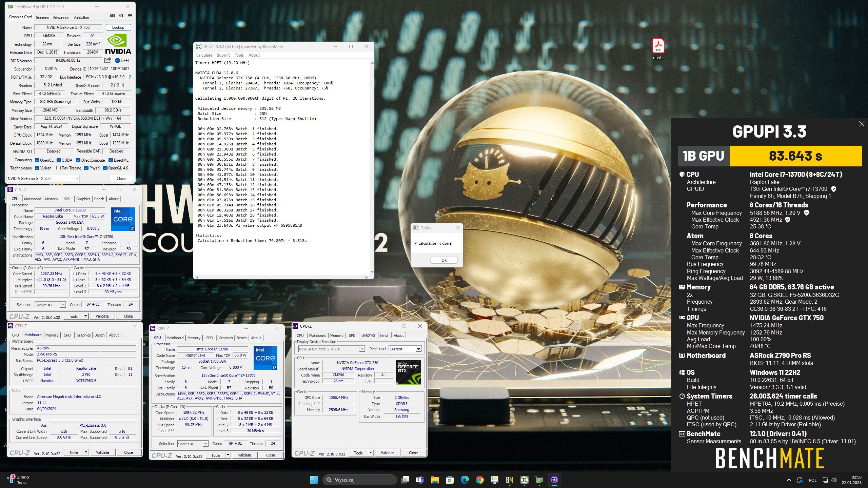Viewport: 868px width, 488px height.
Task: Click Close button at GPU-Z bottom
Action: click(x=121, y=179)
